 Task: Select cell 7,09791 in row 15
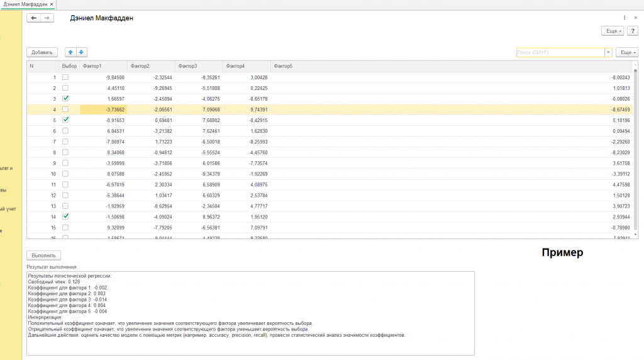point(247,227)
